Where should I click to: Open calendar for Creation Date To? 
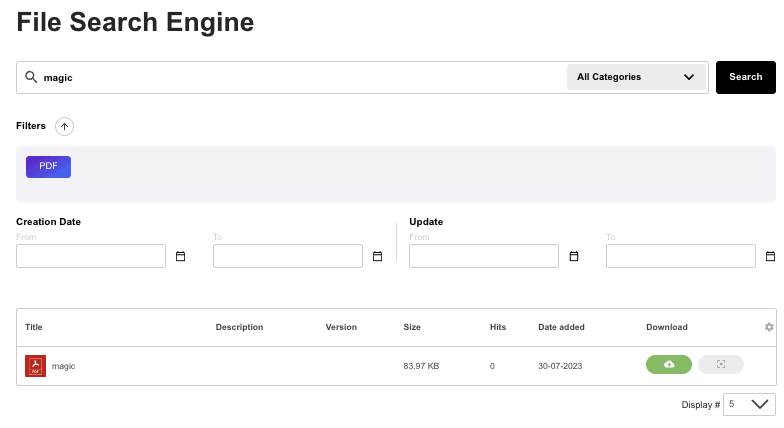[377, 256]
